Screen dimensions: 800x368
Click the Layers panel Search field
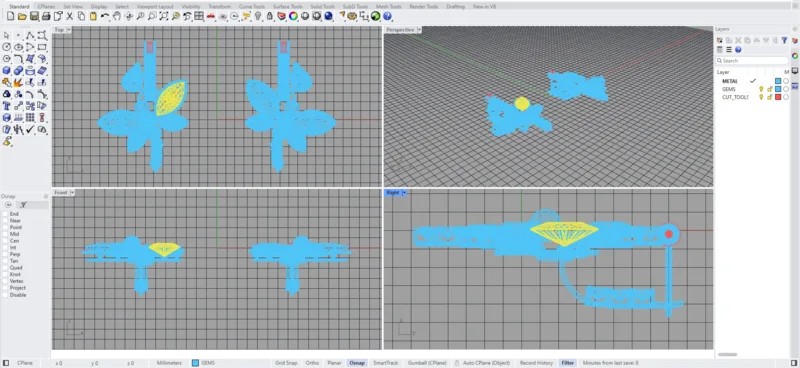(753, 61)
